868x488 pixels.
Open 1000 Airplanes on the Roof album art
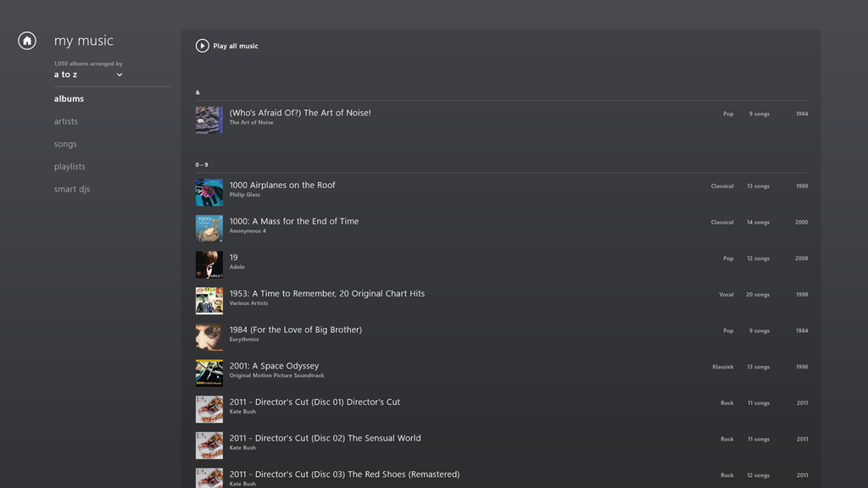pos(209,192)
